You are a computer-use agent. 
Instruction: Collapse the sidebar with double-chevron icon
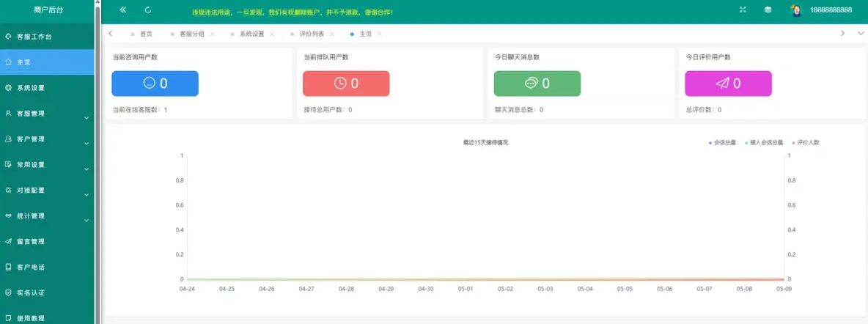[123, 10]
